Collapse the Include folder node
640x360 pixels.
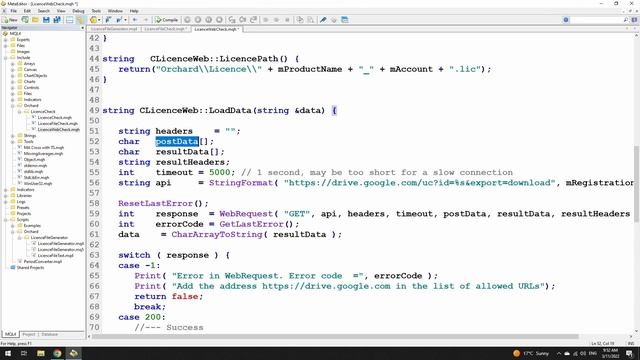coord(6,58)
